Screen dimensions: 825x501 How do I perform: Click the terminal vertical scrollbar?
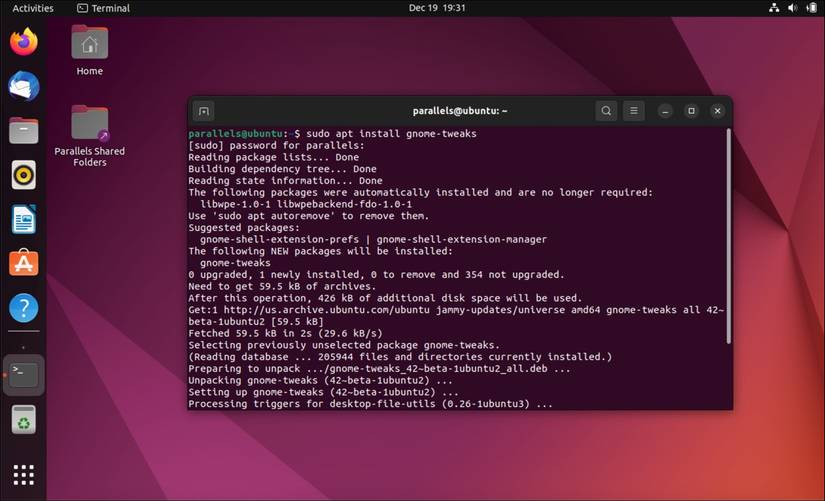[729, 237]
